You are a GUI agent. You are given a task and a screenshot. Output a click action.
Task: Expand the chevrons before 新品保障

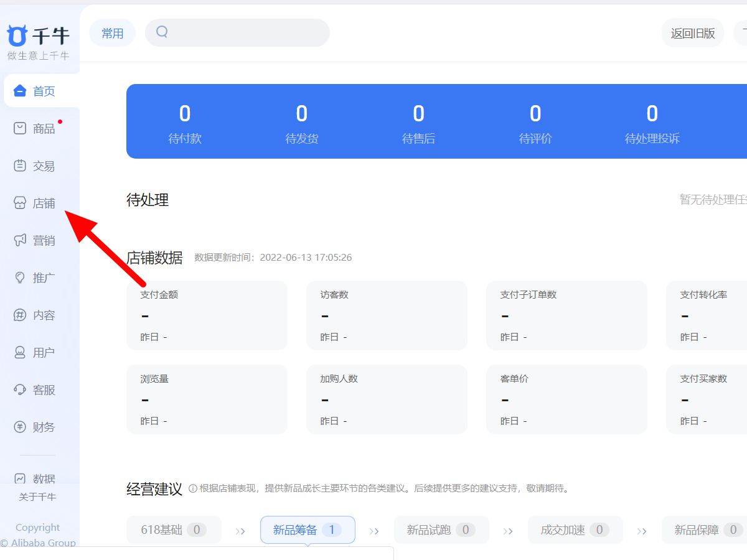coord(642,530)
